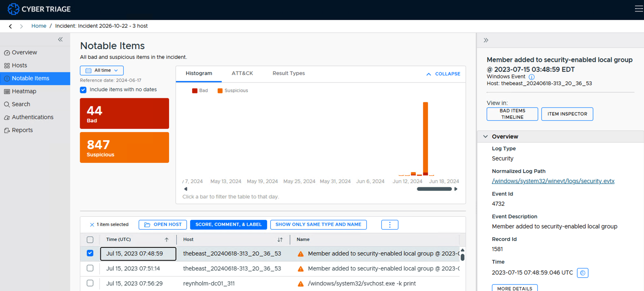Click the histogram horizontal range slider
Viewport: 644px width, 291px height.
434,189
